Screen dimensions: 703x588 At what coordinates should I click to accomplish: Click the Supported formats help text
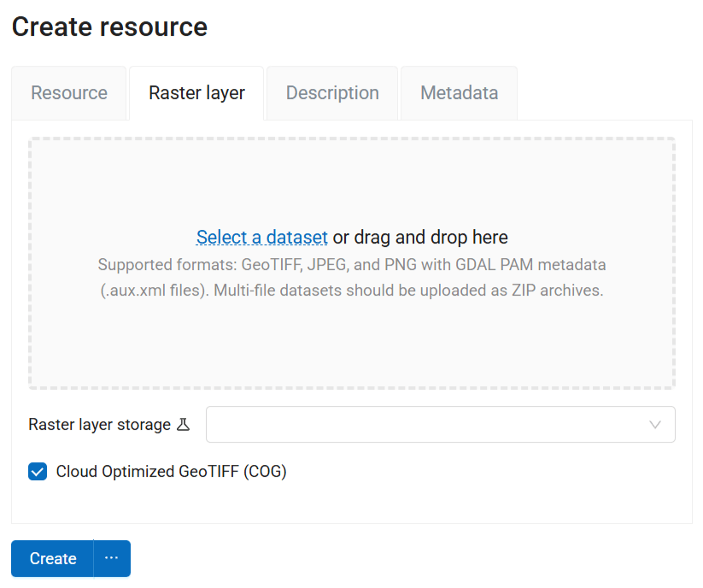[351, 265]
